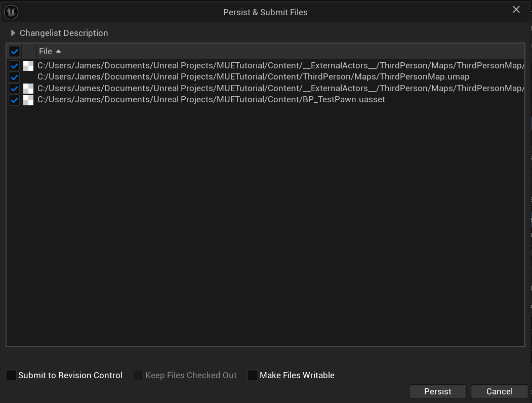The height and width of the screenshot is (403, 532).
Task: Uncheck the BP_TestPawn.uasset file checkbox
Action: [14, 100]
